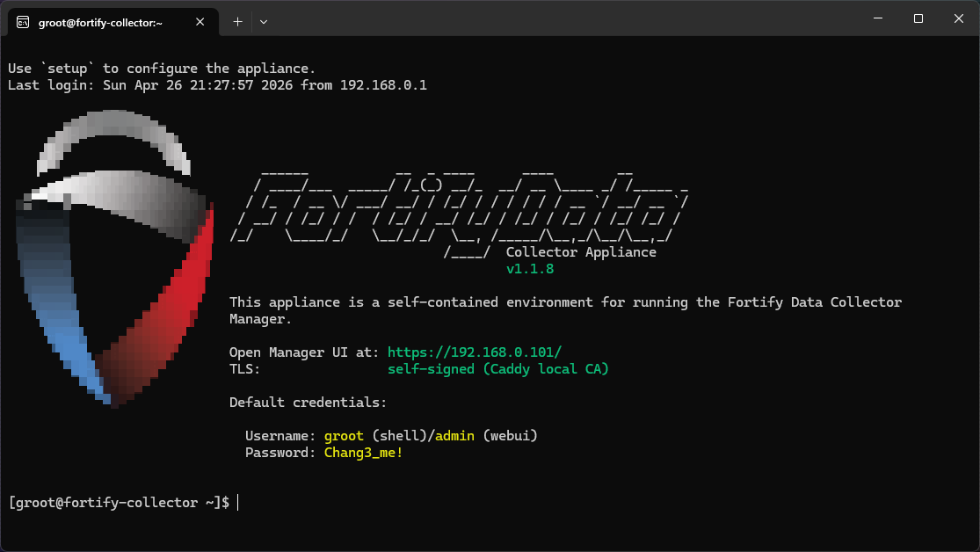Click the 'Collector Appliance' label
Viewport: 980px width, 552px height.
click(x=581, y=252)
